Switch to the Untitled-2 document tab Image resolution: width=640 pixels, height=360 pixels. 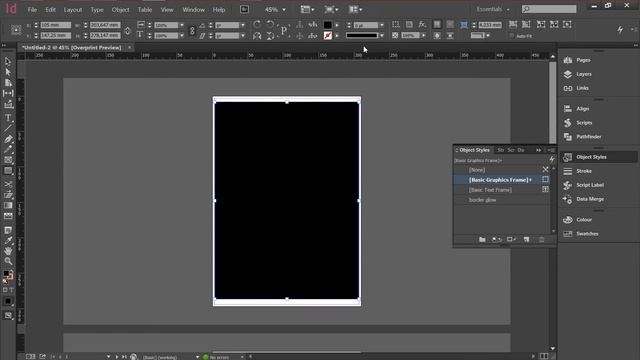coord(72,48)
